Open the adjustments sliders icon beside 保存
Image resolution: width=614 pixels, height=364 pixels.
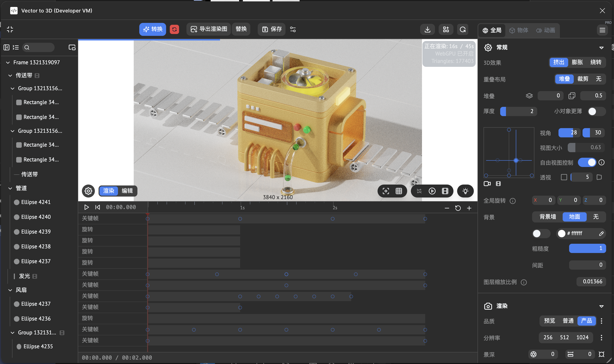coord(293,29)
